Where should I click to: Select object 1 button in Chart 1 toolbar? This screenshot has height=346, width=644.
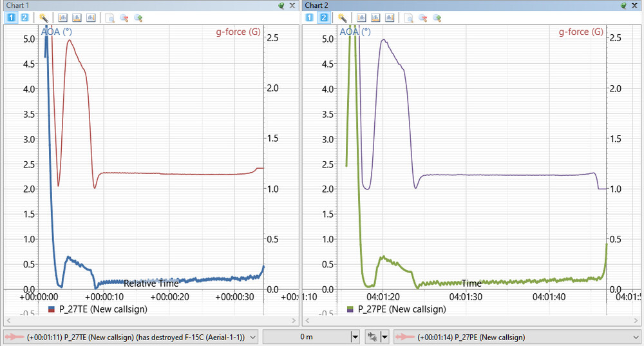coord(11,17)
